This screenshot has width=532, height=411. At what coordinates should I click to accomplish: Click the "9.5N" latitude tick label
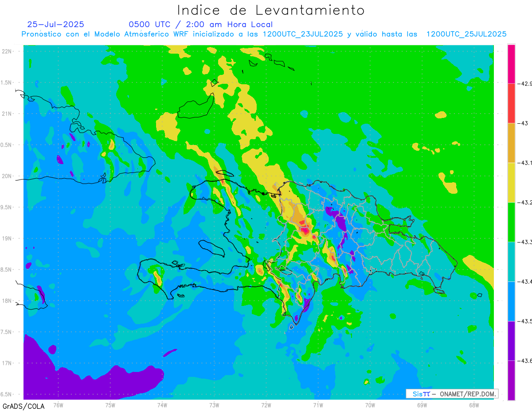pos(7,207)
